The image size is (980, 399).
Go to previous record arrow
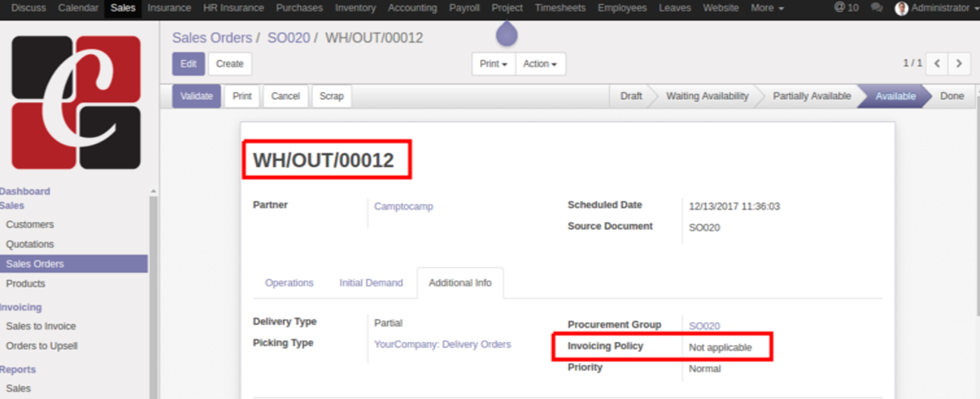(x=937, y=63)
